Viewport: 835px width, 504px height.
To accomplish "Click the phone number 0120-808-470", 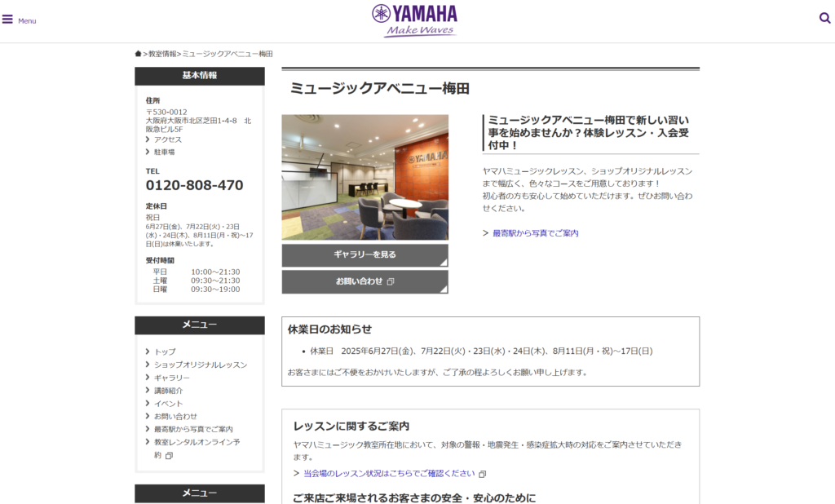I will (194, 185).
